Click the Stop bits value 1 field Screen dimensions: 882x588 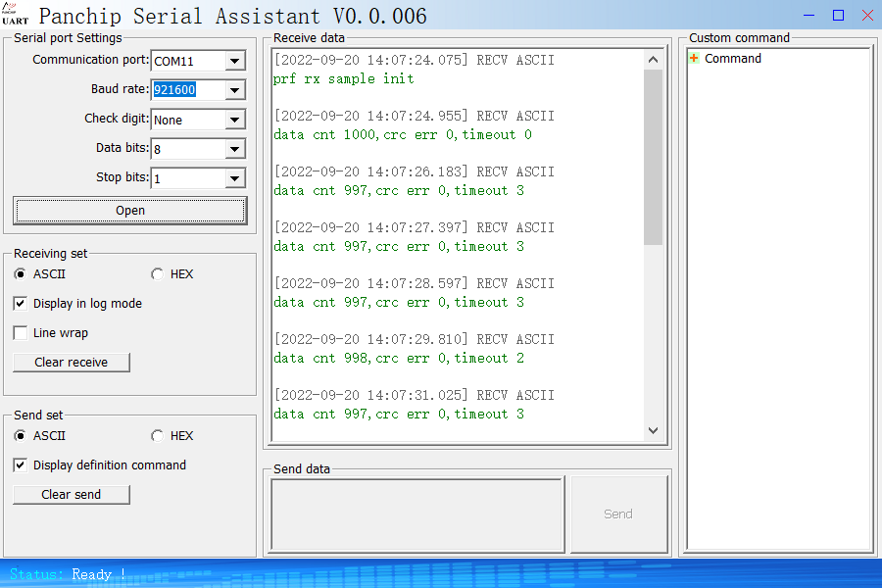(189, 178)
